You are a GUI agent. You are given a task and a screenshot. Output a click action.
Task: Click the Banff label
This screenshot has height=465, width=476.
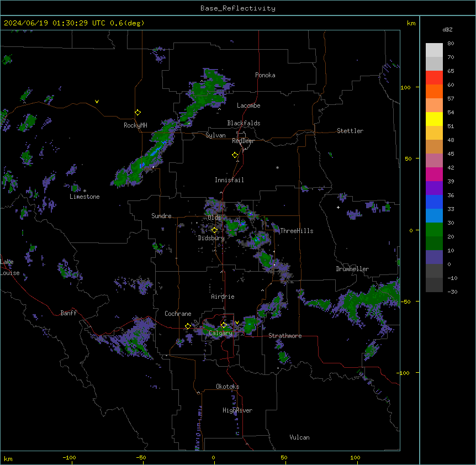pyautogui.click(x=68, y=313)
